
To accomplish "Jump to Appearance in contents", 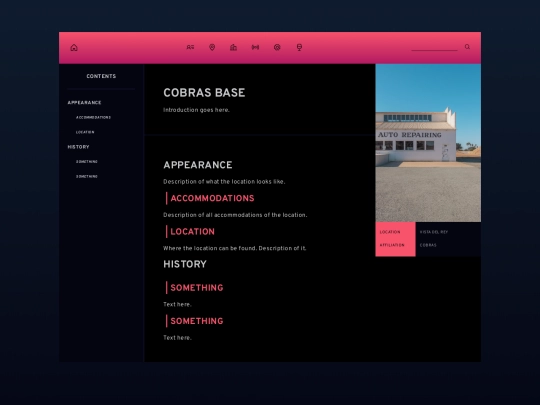I will point(84,103).
